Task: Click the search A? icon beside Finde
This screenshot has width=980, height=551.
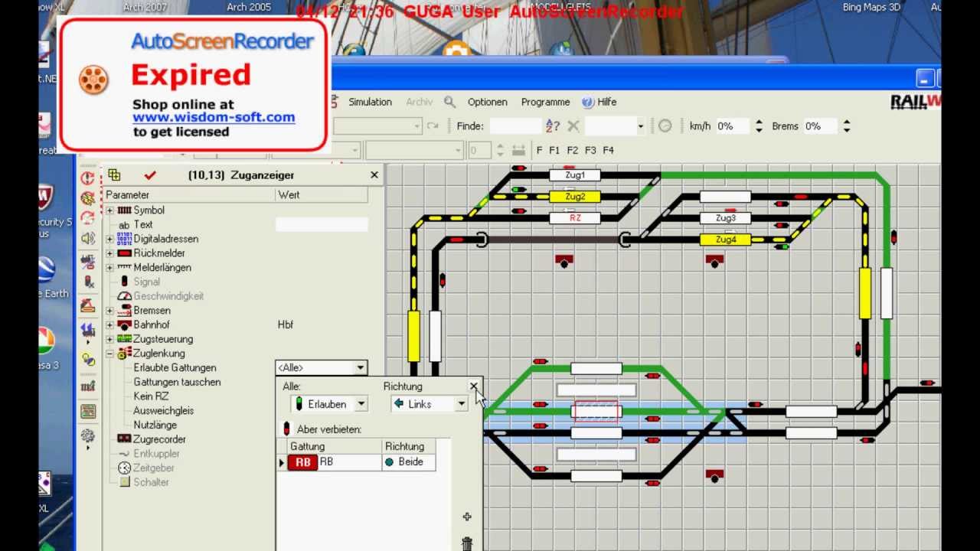Action: [x=553, y=126]
